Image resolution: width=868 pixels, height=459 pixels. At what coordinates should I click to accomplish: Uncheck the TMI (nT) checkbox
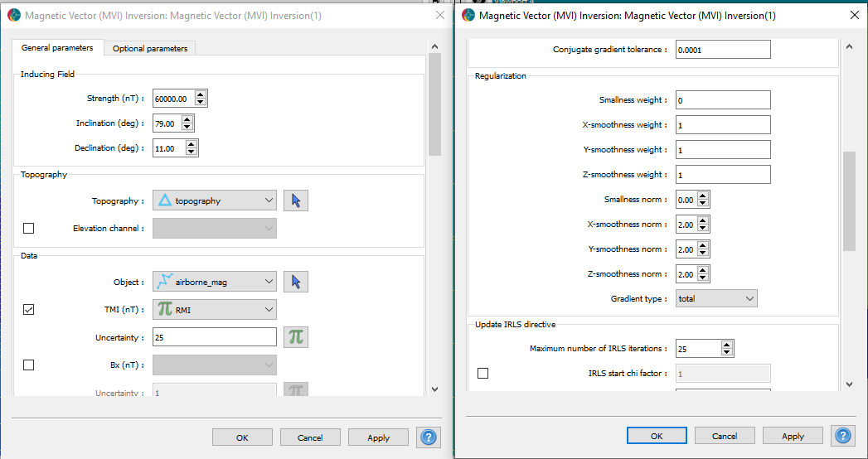[29, 310]
